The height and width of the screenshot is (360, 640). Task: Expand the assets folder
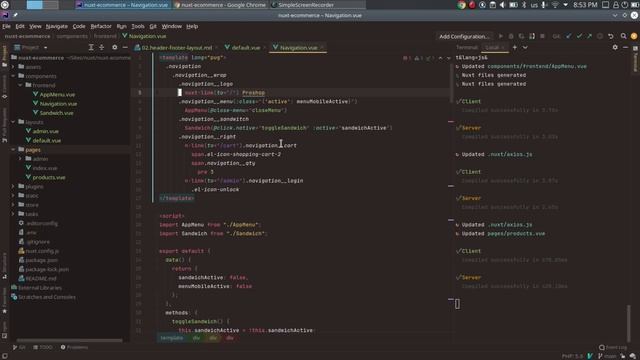[x=13, y=67]
